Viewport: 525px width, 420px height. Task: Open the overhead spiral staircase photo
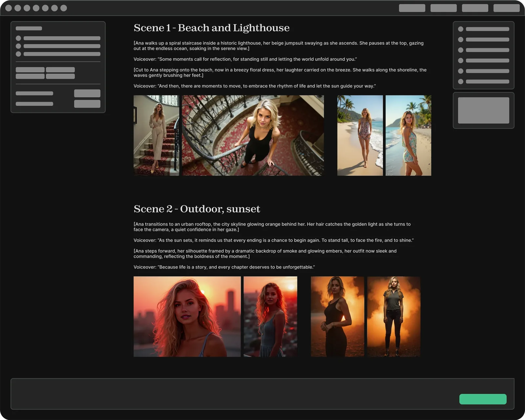tap(253, 136)
